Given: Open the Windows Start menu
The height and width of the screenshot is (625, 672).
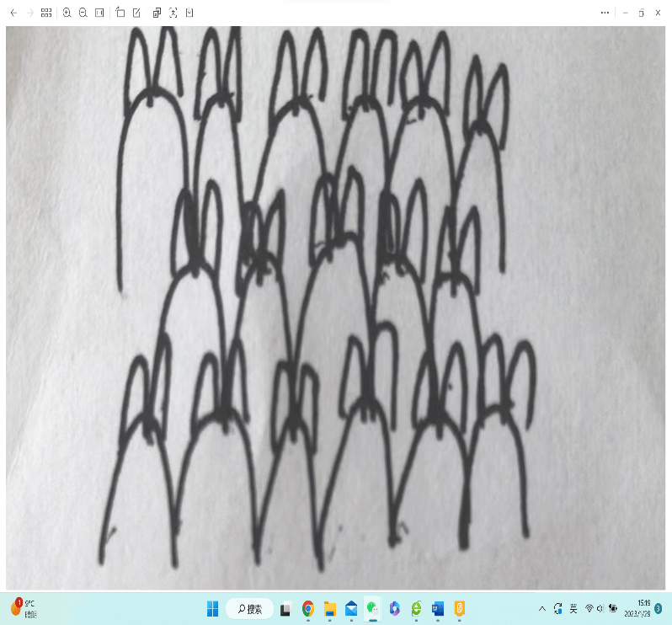Looking at the screenshot, I should 212,608.
